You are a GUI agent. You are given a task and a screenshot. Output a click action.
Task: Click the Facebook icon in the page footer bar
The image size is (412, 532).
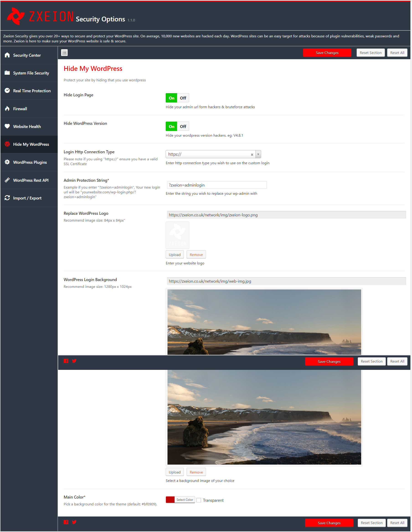pyautogui.click(x=66, y=522)
